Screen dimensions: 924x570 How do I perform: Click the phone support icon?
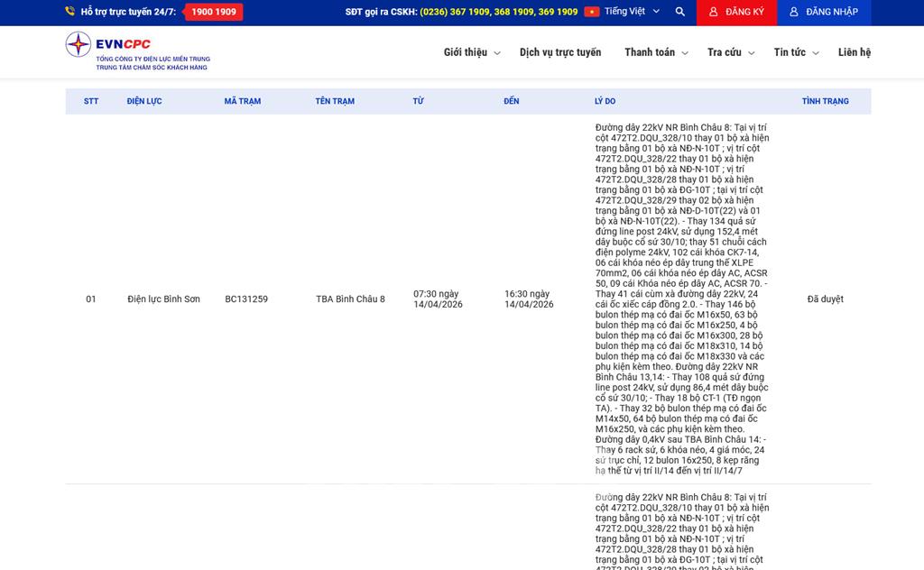[x=70, y=12]
